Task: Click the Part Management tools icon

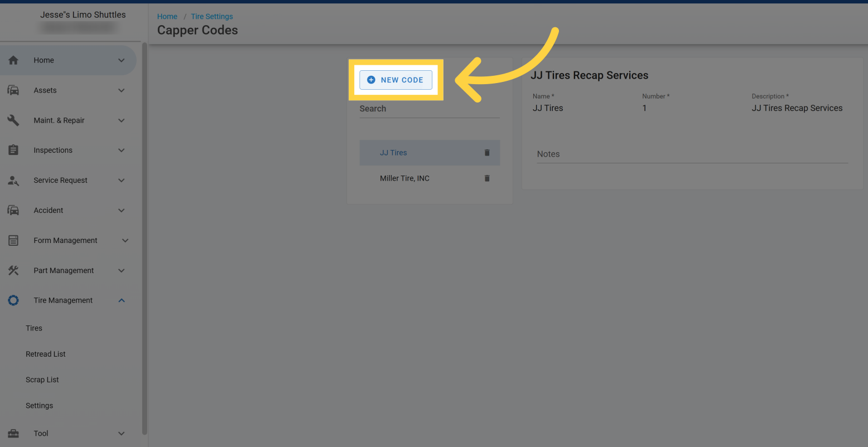Action: click(13, 270)
